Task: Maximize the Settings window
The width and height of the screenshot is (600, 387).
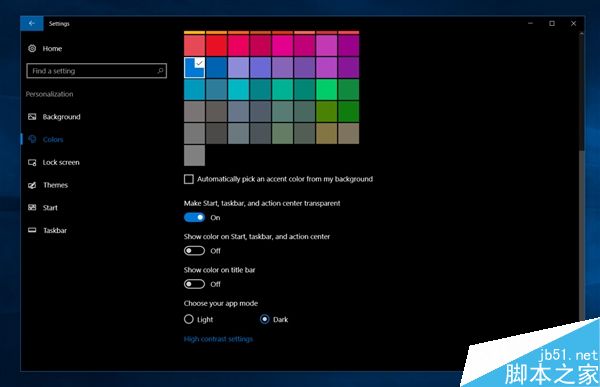Action: [x=552, y=23]
